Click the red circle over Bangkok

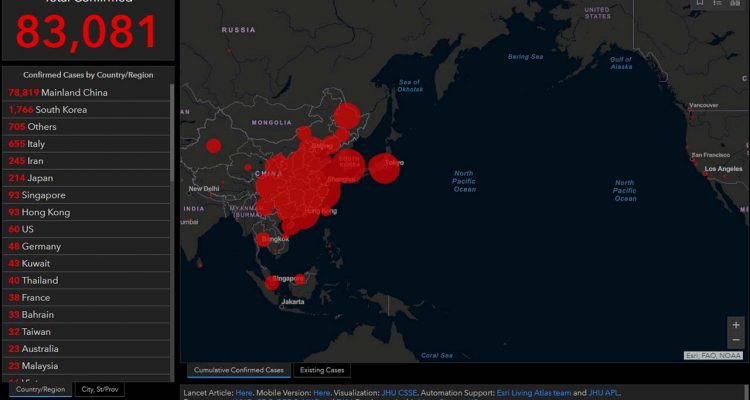click(264, 239)
